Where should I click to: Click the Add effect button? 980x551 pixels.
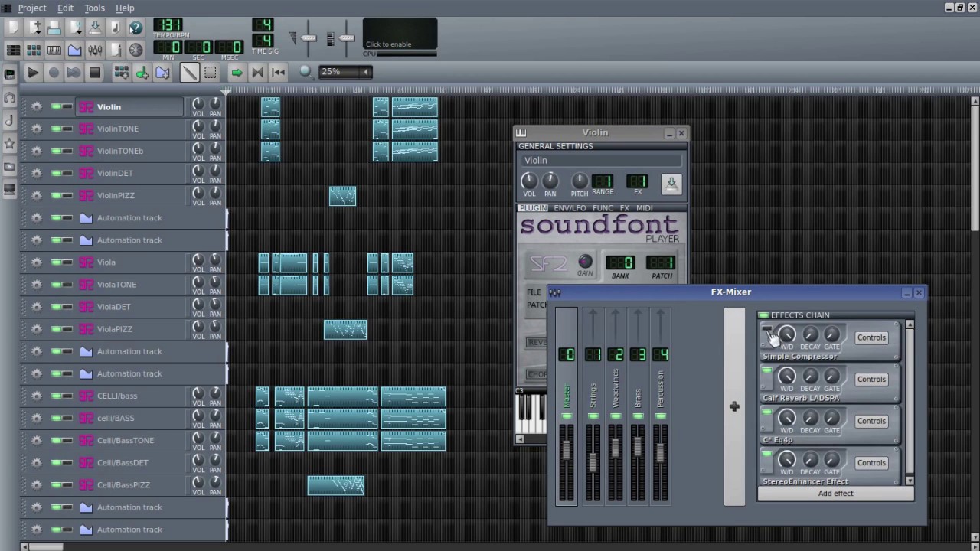click(x=835, y=494)
